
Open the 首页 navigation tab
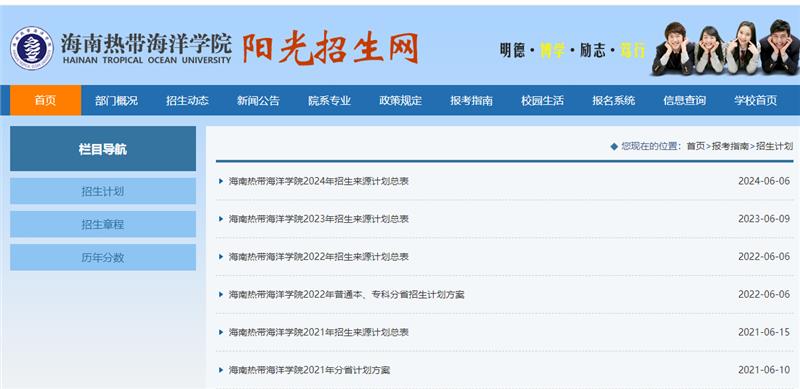pyautogui.click(x=45, y=101)
